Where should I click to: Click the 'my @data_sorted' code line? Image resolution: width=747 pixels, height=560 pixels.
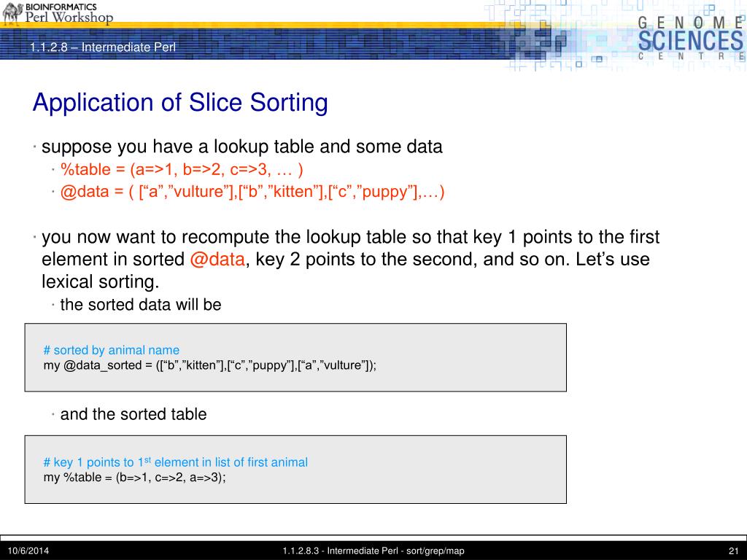pos(209,365)
